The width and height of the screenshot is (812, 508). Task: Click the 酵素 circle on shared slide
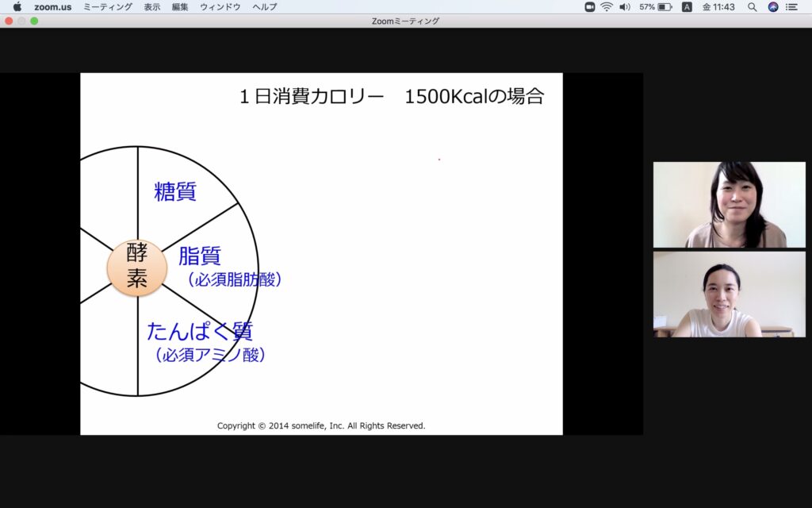click(x=137, y=268)
